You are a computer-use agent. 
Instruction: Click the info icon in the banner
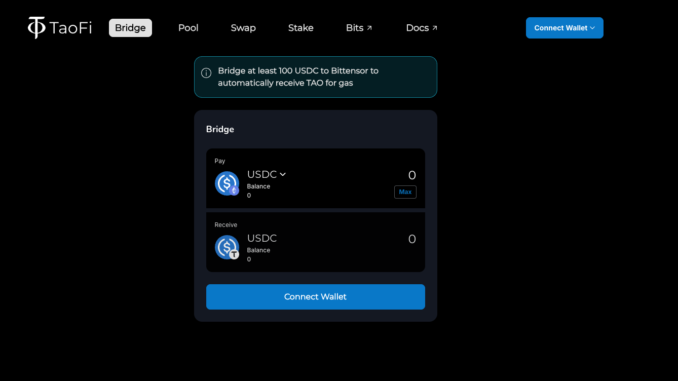click(x=206, y=73)
